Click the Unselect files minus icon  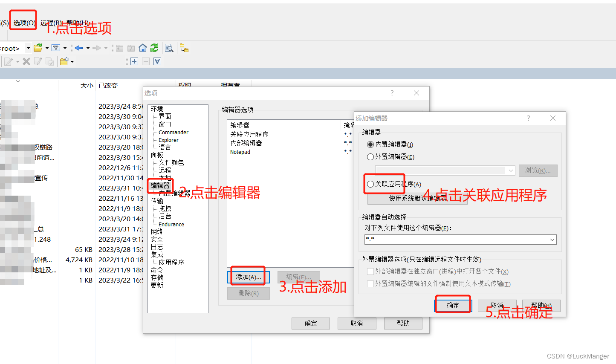click(x=146, y=61)
